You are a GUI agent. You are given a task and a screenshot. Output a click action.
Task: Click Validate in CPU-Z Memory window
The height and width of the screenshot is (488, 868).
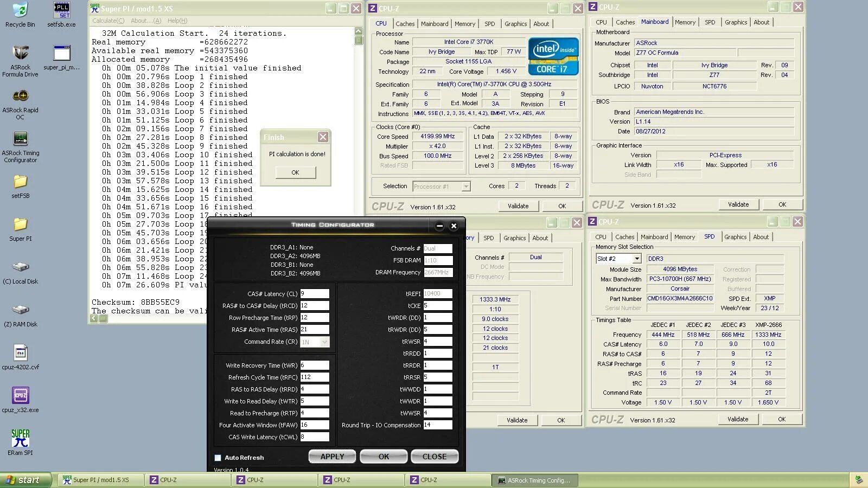(517, 420)
